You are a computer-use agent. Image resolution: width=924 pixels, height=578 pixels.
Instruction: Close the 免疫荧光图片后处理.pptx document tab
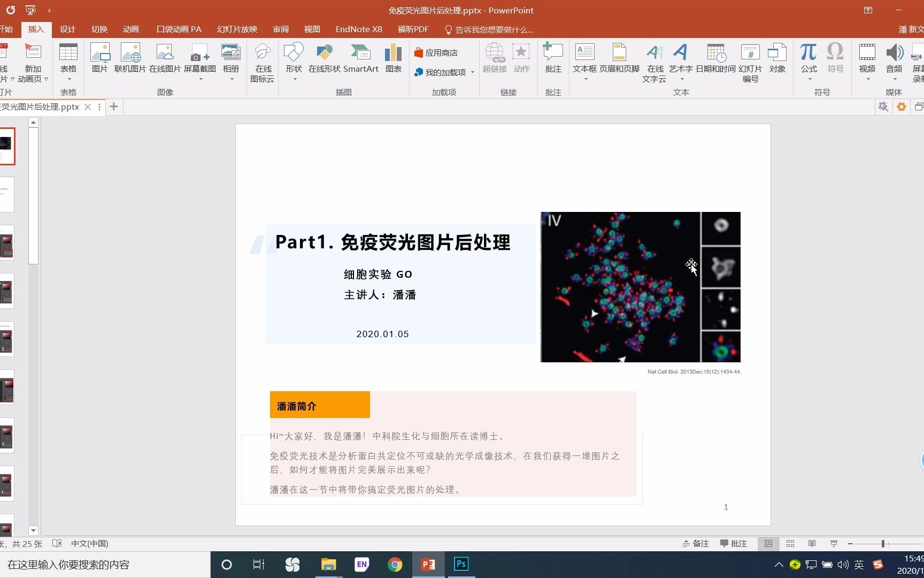(88, 107)
